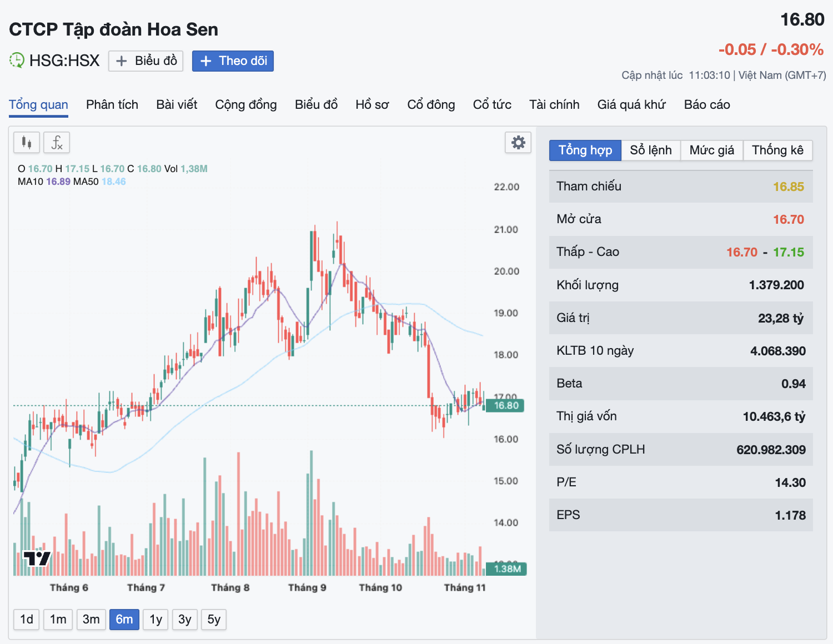The image size is (833, 644).
Task: Click the TradingView logo on chart
Action: [37, 558]
